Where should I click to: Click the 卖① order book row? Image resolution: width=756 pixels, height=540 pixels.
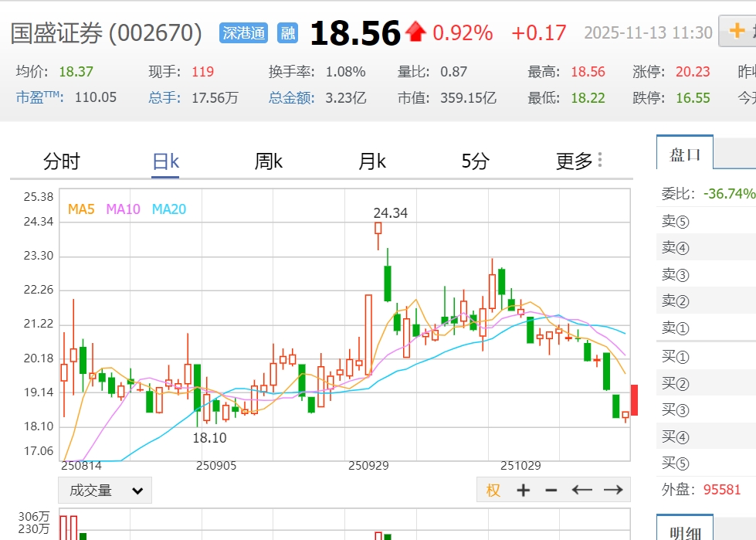point(707,328)
